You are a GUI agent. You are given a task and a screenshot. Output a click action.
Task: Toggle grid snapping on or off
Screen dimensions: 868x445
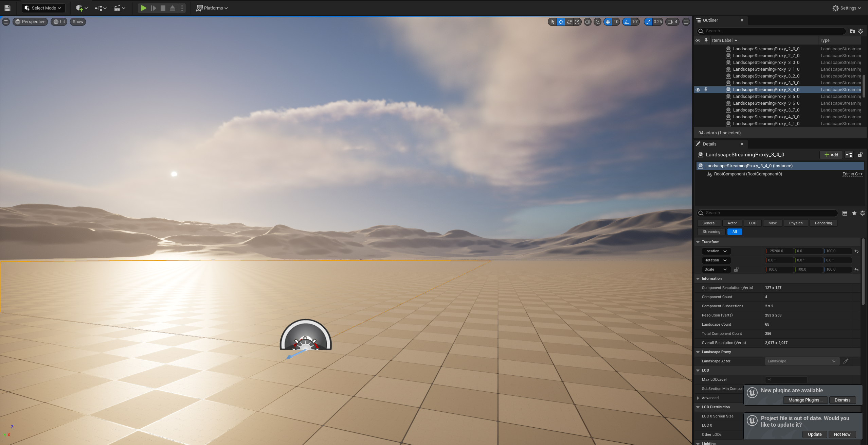[608, 22]
